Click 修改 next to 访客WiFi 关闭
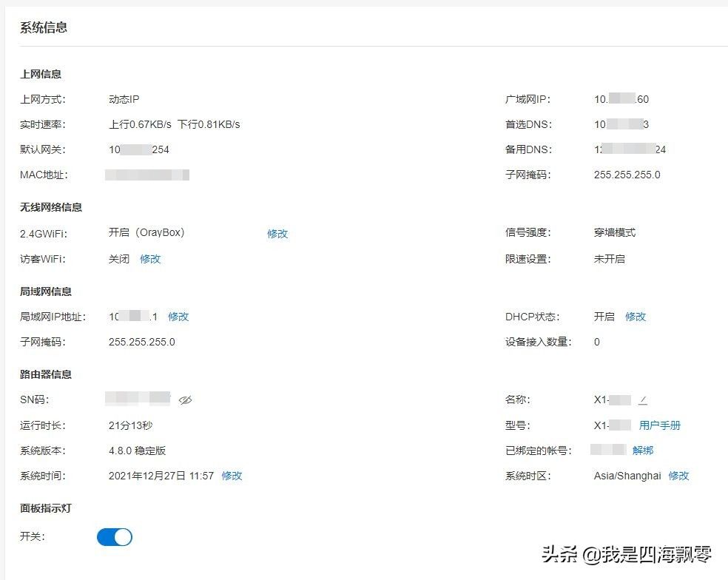728x580 pixels. click(x=150, y=259)
